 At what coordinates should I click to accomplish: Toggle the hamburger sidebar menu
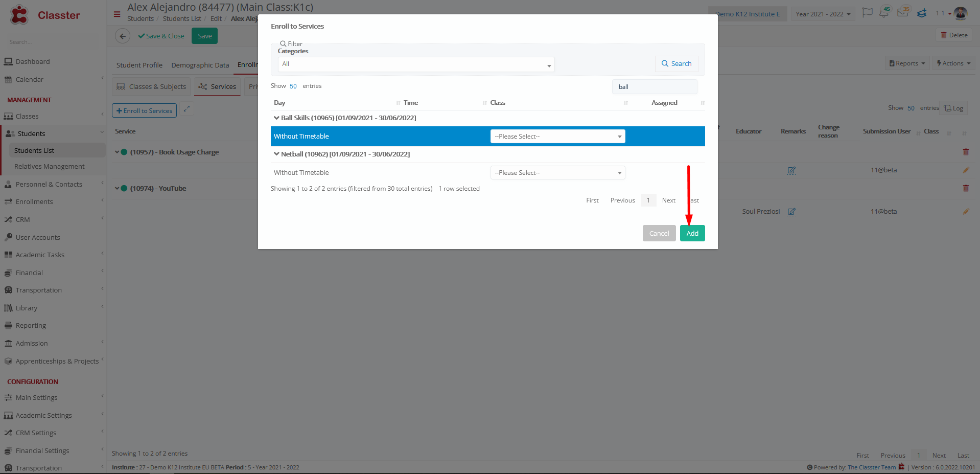117,14
